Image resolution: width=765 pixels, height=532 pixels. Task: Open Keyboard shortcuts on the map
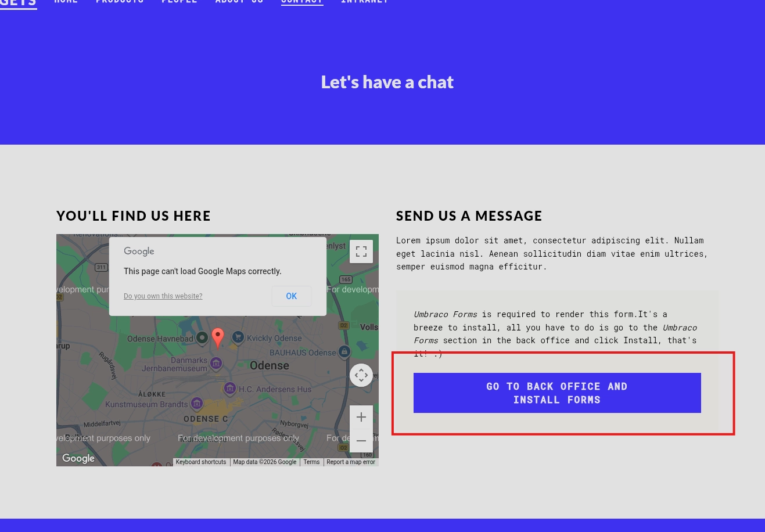tap(201, 462)
